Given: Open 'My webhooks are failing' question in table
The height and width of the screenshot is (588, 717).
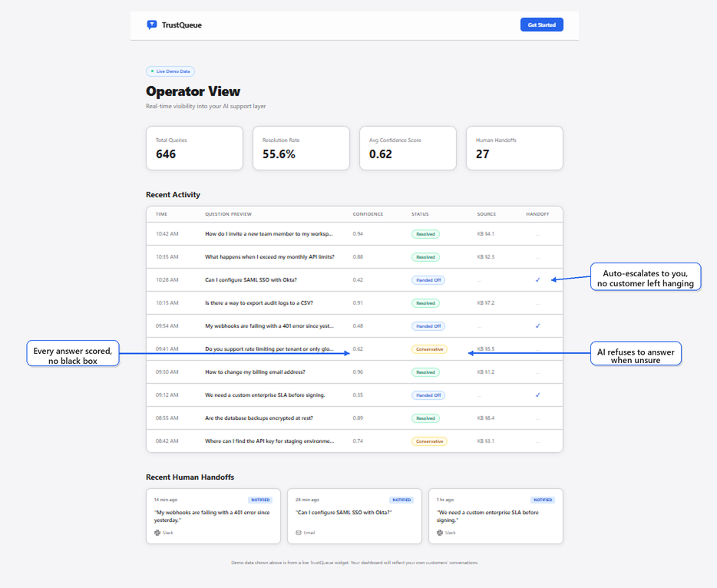Looking at the screenshot, I should pos(269,326).
